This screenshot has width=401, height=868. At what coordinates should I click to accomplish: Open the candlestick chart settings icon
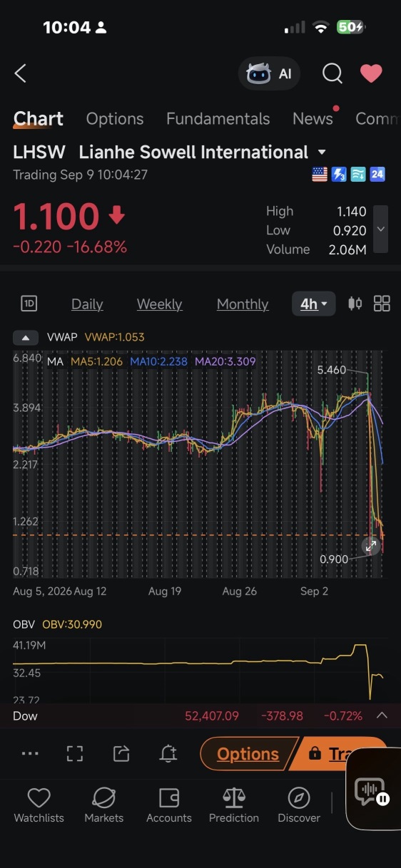click(355, 304)
